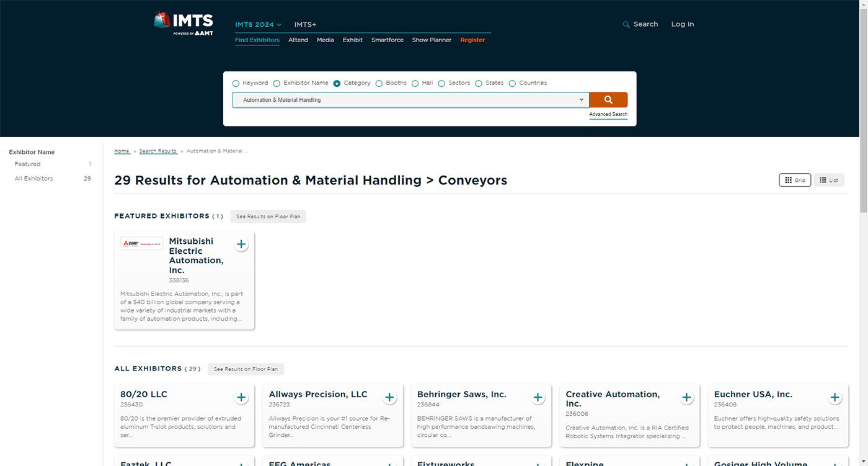Screen dimensions: 868x466
Task: Click booth number 338136
Action: [179, 280]
